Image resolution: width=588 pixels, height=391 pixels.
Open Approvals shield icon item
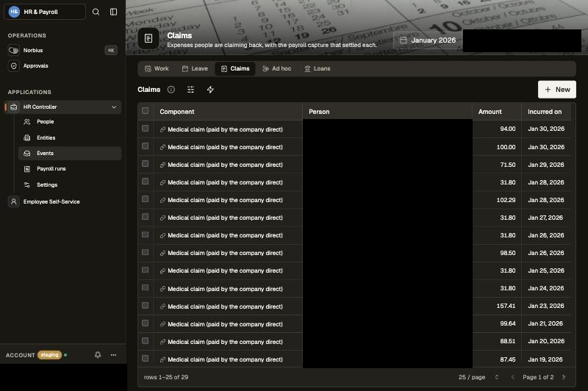point(14,66)
